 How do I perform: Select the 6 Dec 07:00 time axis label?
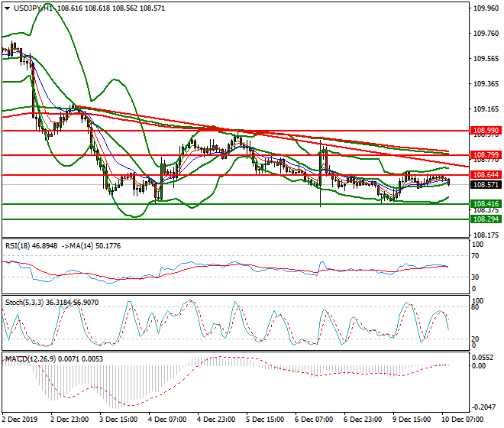coord(314,420)
